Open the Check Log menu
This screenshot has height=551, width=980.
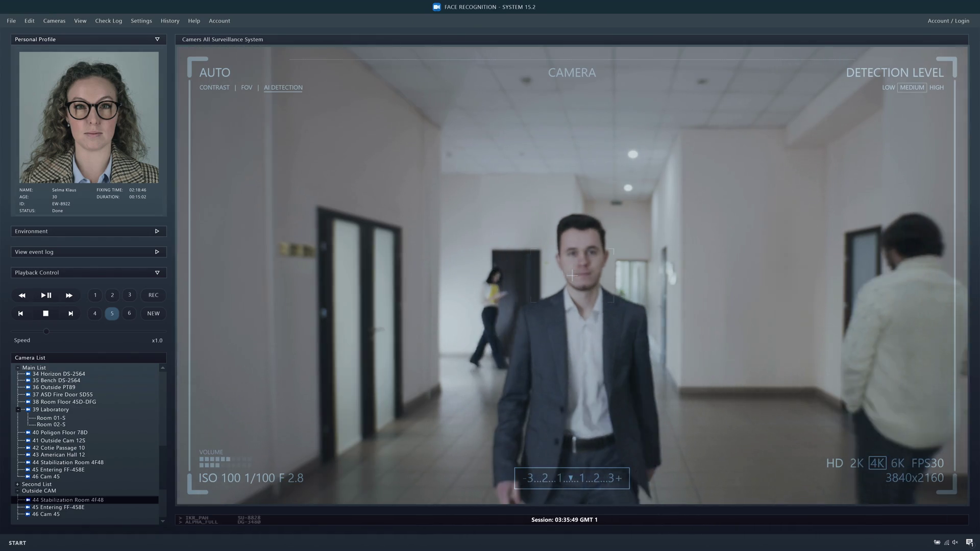coord(108,21)
